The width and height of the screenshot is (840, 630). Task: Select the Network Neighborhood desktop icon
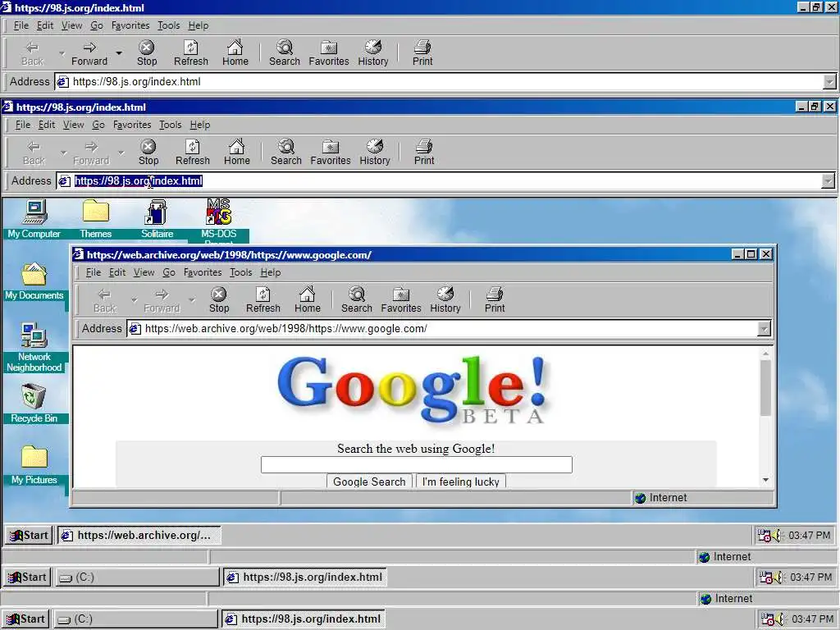[34, 347]
